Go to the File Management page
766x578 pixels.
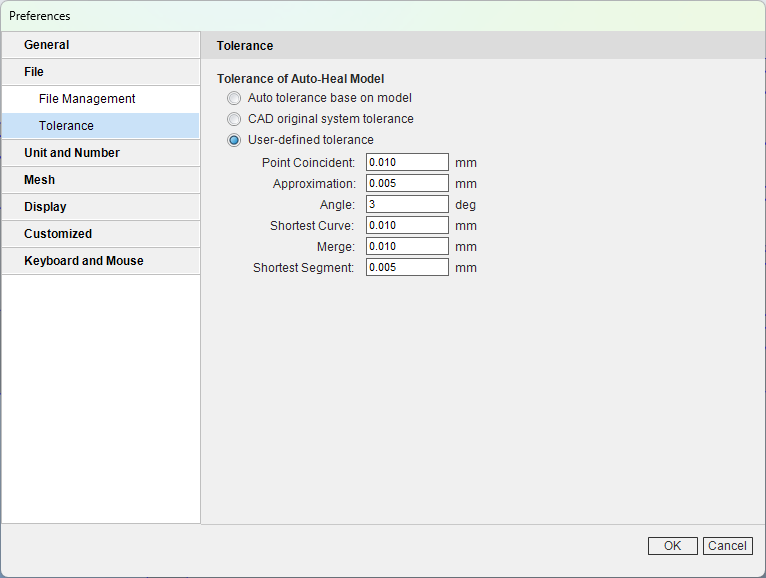click(x=101, y=99)
